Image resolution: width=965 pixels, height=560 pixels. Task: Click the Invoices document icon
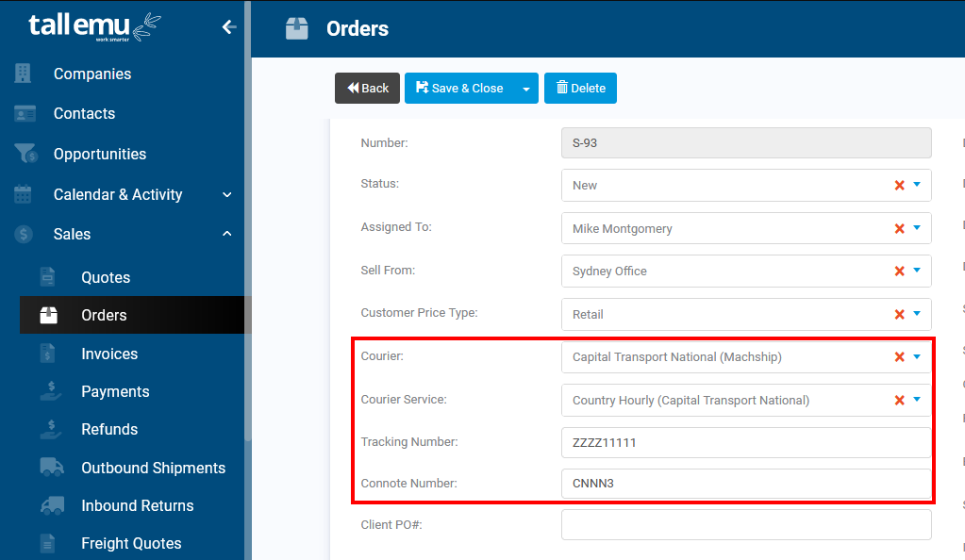(x=47, y=354)
